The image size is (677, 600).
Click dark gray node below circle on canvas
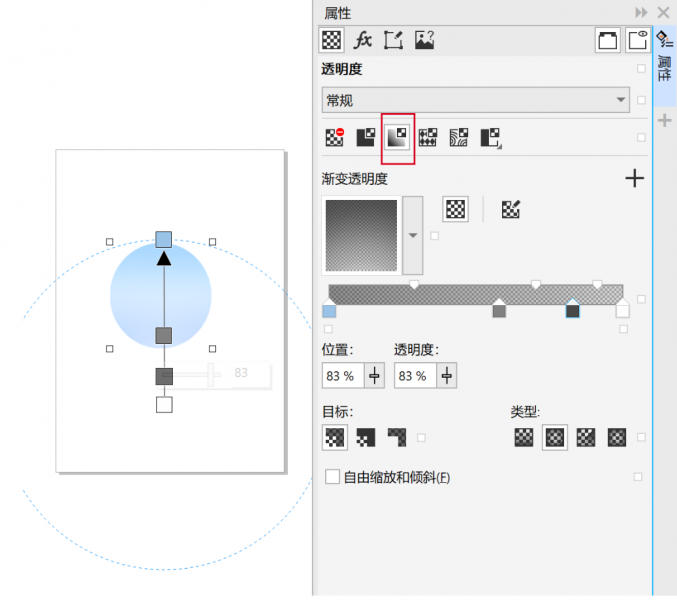(x=164, y=376)
